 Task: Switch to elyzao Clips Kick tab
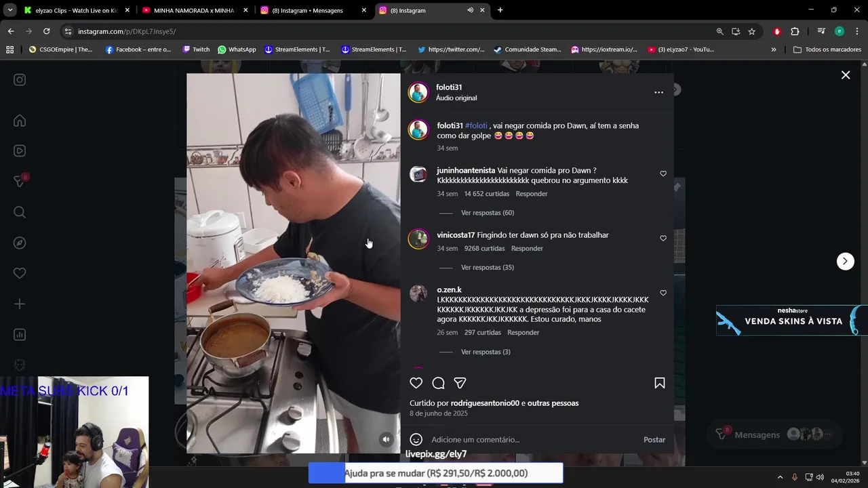tap(76, 10)
